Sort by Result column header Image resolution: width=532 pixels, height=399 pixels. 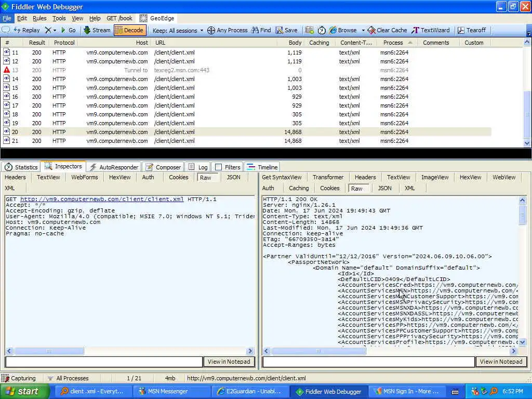coord(37,43)
